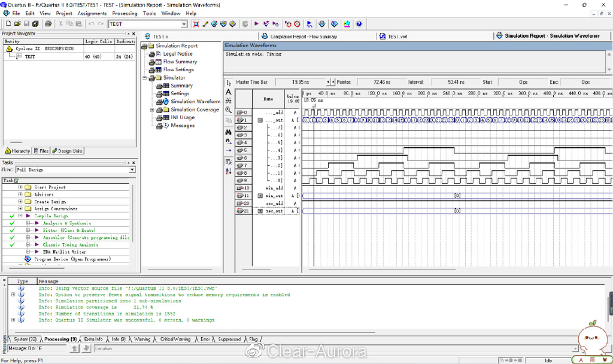Select the Classic Timing Analysis task
The width and height of the screenshot is (613, 364).
pyautogui.click(x=71, y=245)
